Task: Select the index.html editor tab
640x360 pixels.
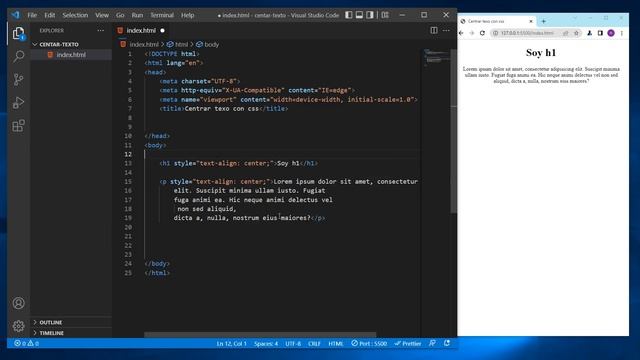Action: click(x=141, y=31)
